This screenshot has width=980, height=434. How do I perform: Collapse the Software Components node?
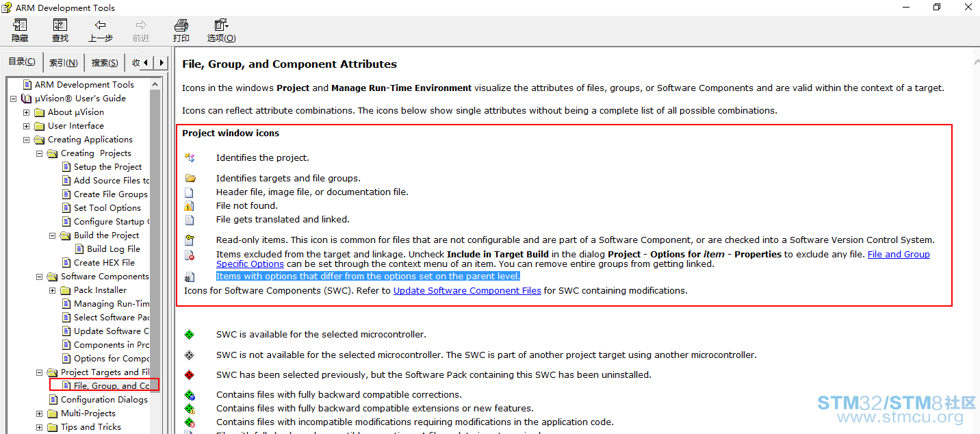40,277
